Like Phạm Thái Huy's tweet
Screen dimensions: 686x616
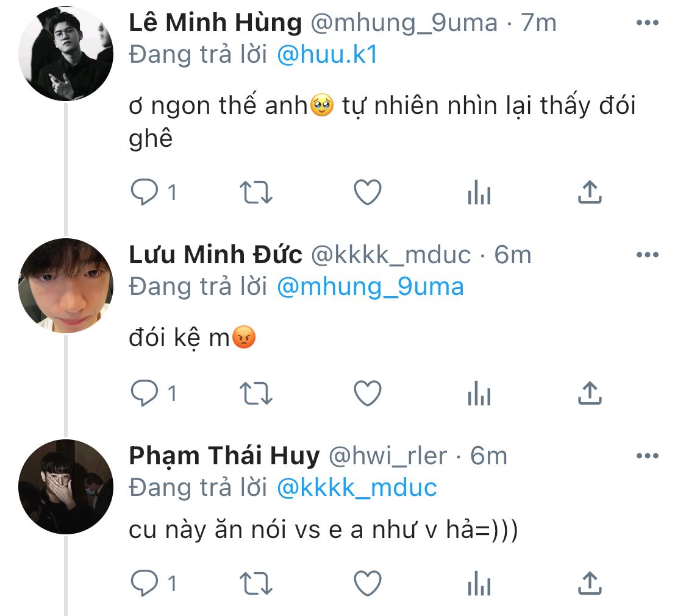(368, 584)
